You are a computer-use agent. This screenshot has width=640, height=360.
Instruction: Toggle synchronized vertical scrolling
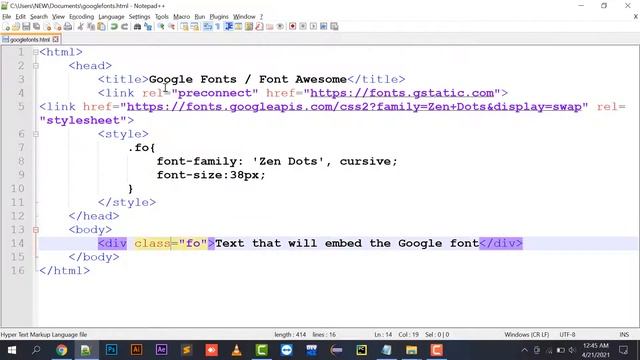[x=184, y=27]
